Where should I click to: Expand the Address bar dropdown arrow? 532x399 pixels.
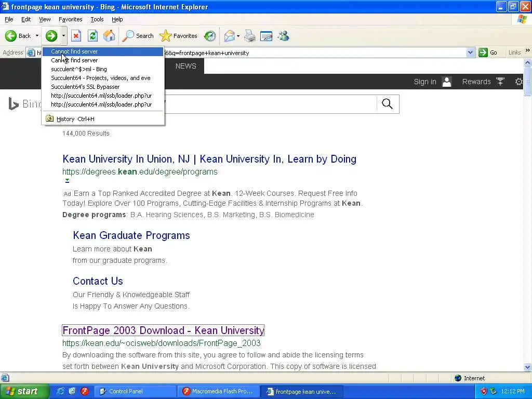tap(470, 52)
